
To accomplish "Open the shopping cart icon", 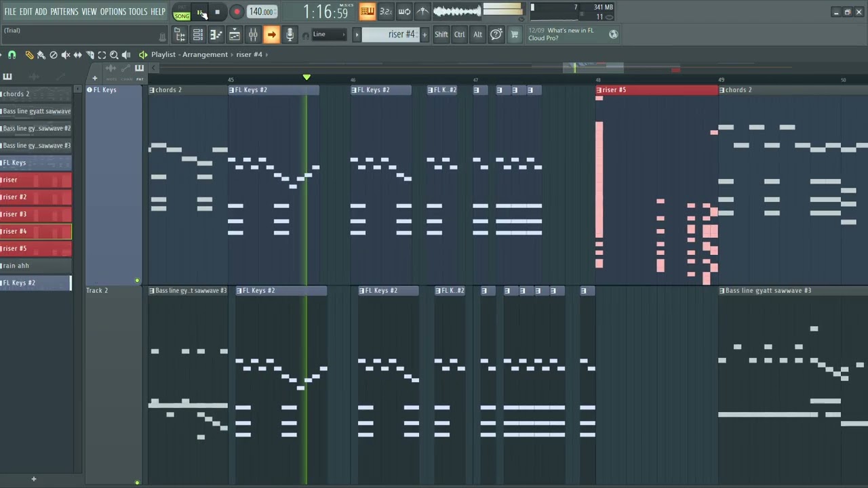I will coord(515,35).
